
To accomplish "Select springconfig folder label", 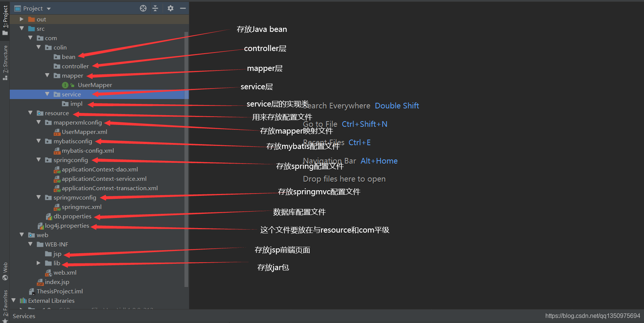I will [x=71, y=160].
